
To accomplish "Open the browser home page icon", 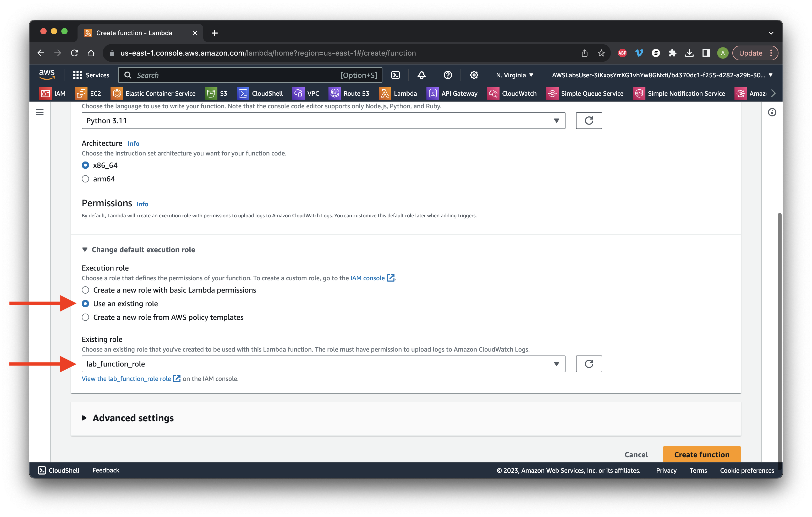I will tap(91, 53).
